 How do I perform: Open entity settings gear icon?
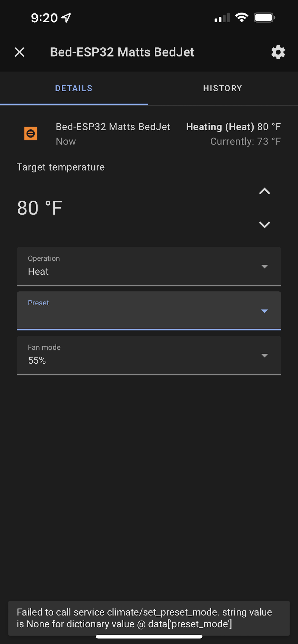[x=278, y=52]
